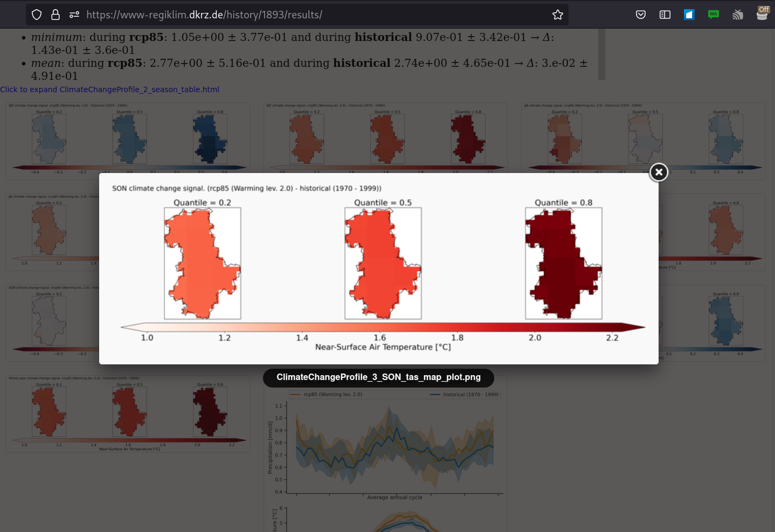Viewport: 775px width, 532px height.
Task: Bookmark this page with the star
Action: [x=557, y=15]
